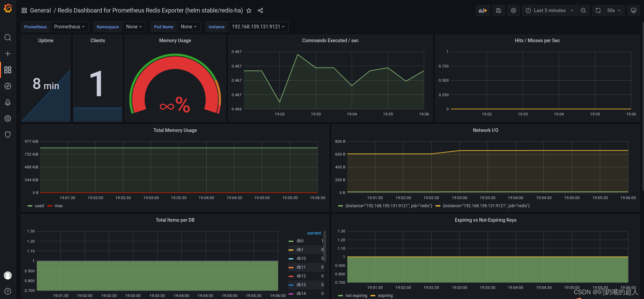Click the Prometheus variable label
644x299 pixels.
(35, 27)
